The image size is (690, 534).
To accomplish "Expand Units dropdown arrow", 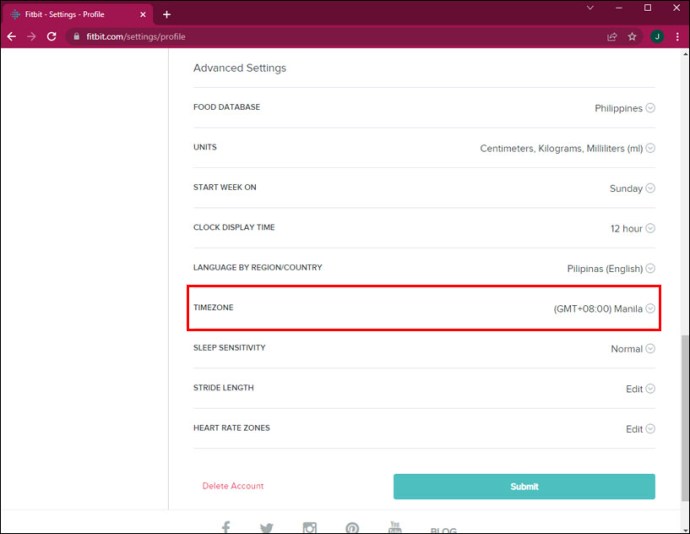I will point(650,148).
